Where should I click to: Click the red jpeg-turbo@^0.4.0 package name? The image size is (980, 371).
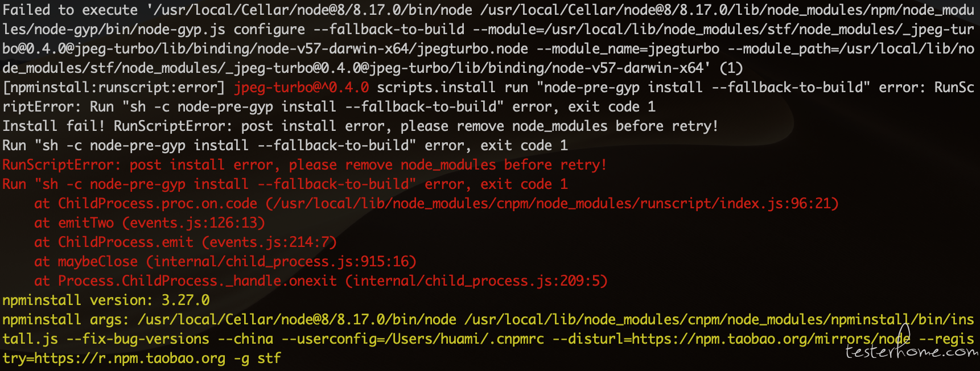(302, 88)
